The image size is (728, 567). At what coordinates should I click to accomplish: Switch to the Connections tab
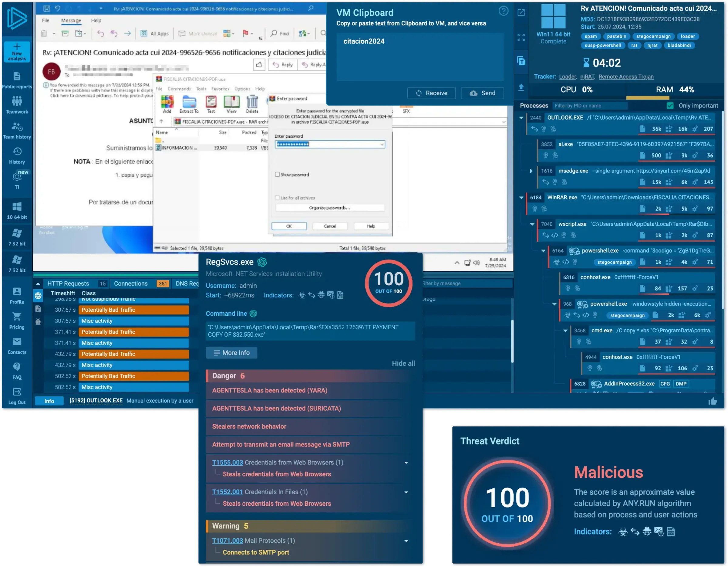pos(131,283)
